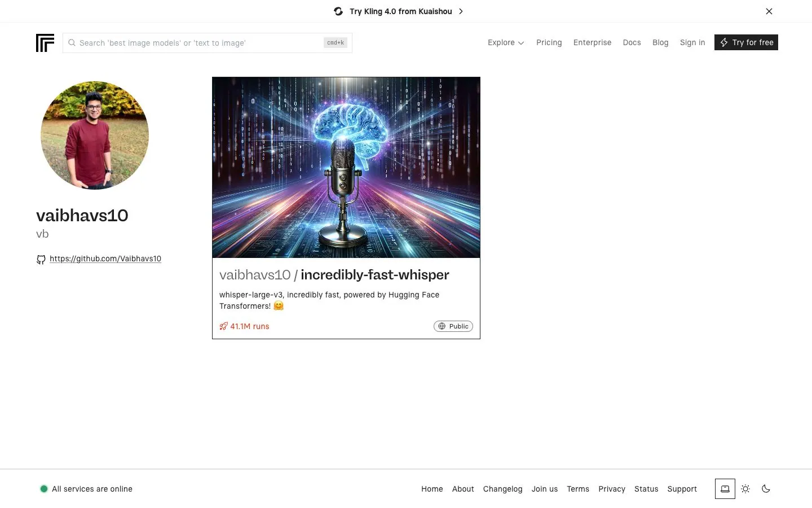Switch to dark theme moon icon
Screen dimensions: 812x508
(766, 489)
